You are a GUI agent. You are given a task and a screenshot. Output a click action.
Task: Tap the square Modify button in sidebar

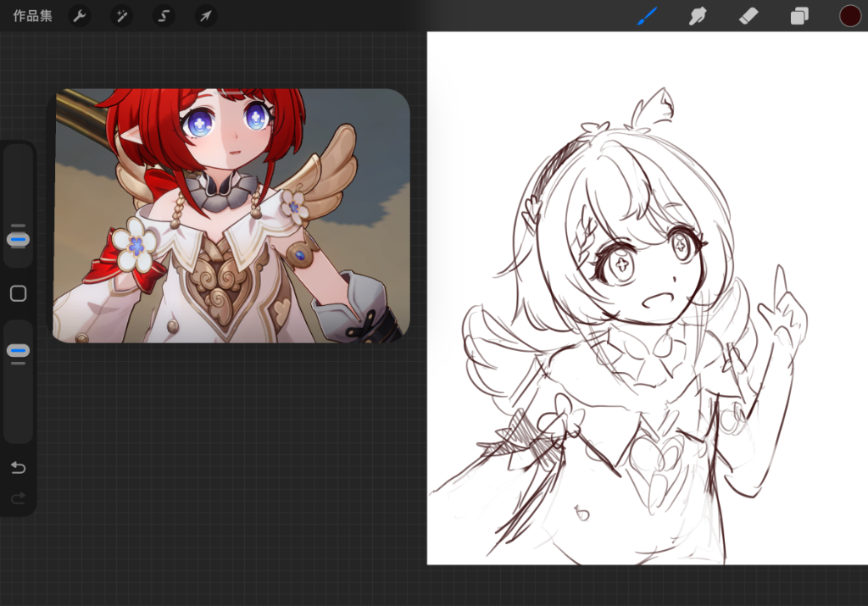point(18,294)
